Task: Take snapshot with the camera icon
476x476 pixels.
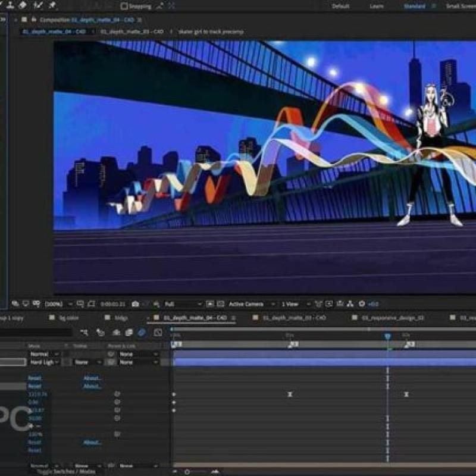Action: click(136, 304)
